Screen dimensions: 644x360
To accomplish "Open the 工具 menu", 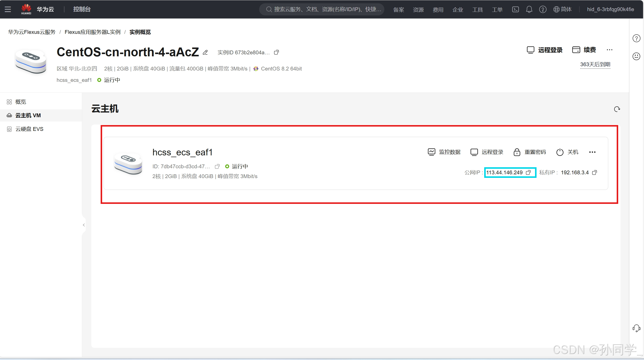I will click(477, 10).
